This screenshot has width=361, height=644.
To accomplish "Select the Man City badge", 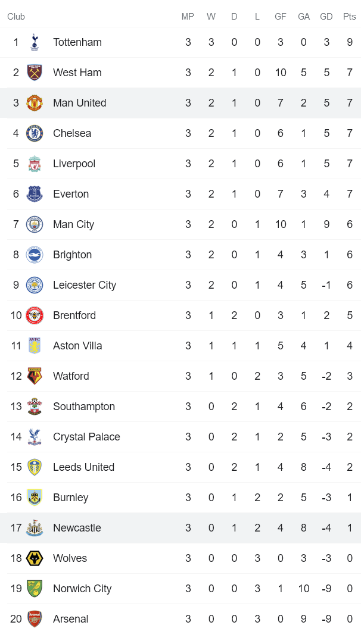I will 34,224.
